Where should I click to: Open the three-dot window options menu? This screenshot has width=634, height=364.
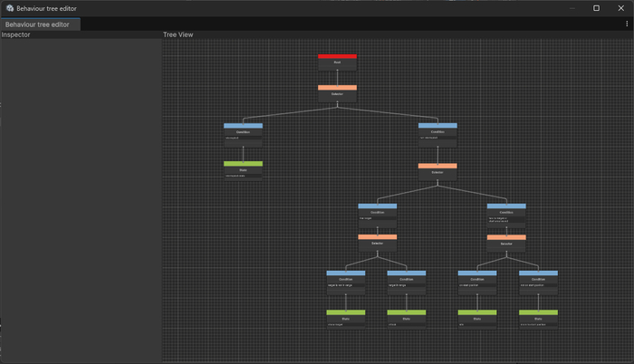[x=627, y=24]
